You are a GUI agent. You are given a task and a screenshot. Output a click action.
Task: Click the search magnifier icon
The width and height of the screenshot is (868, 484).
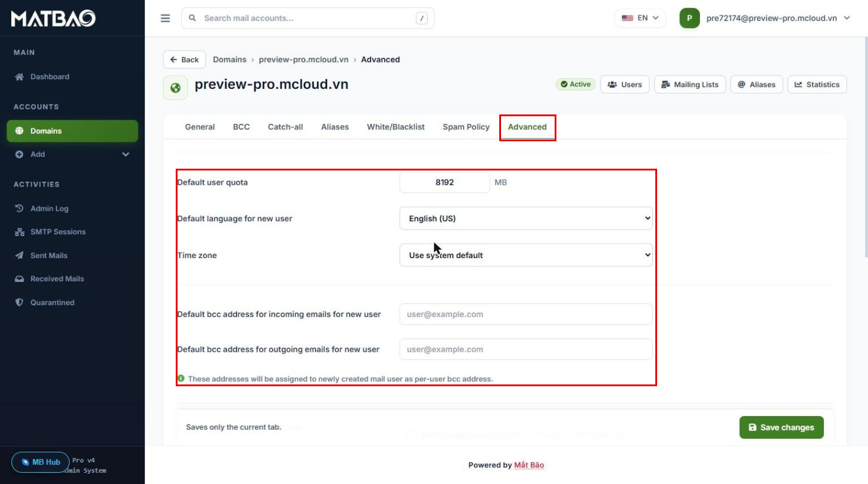[192, 18]
